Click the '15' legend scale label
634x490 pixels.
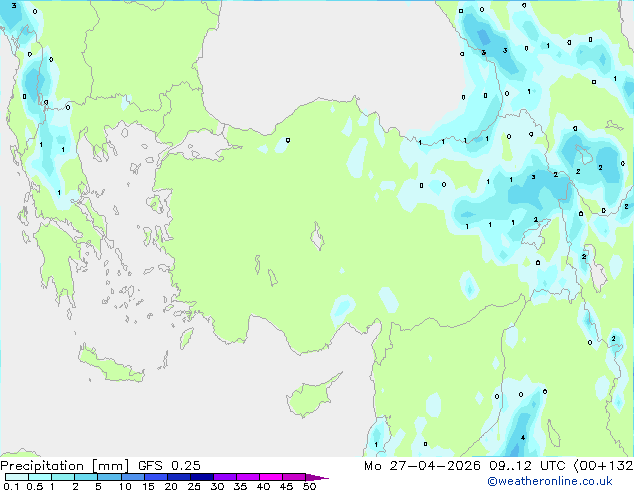click(148, 486)
